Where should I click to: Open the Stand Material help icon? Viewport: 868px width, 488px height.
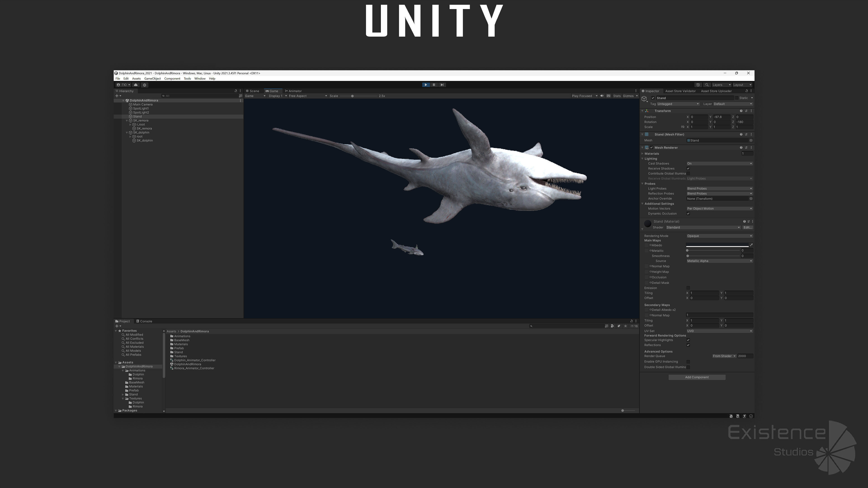(744, 222)
